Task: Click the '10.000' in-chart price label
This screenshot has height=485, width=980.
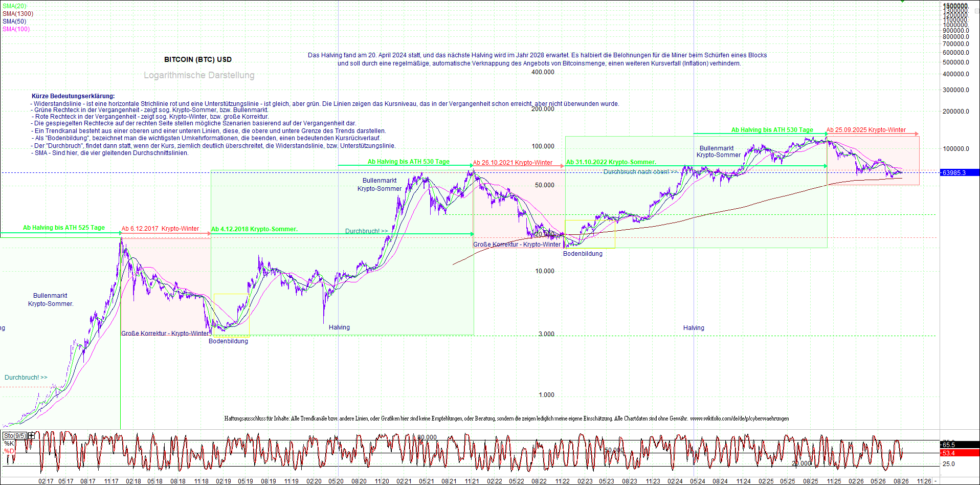Action: [545, 271]
